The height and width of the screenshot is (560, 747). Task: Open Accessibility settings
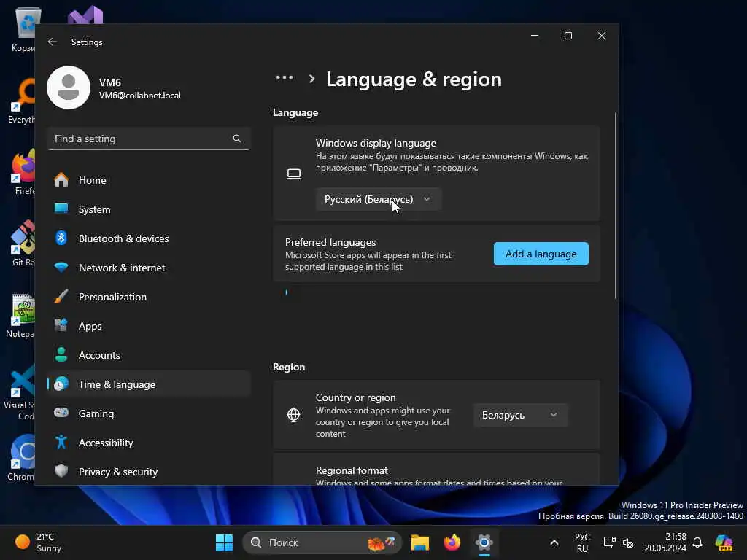pyautogui.click(x=149, y=443)
